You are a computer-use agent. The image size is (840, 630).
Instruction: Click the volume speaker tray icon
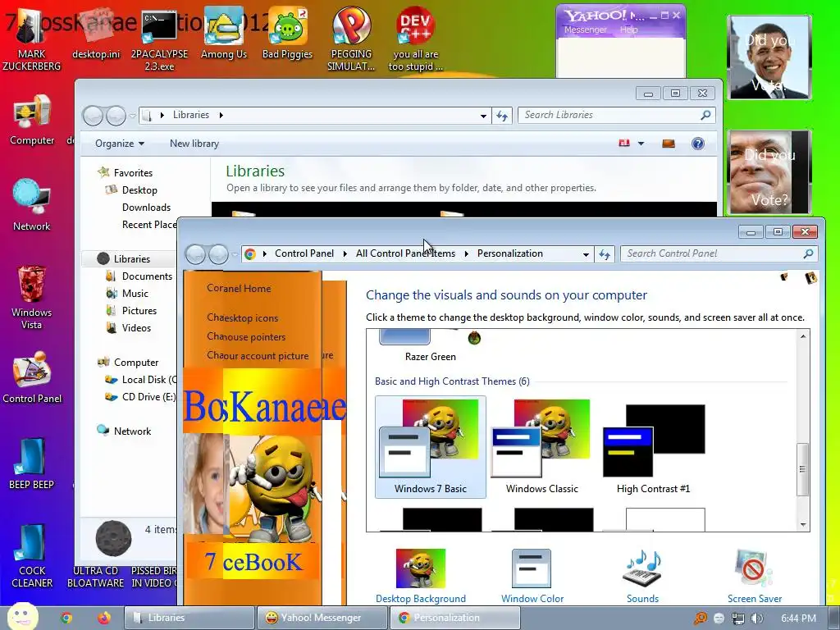(x=757, y=619)
